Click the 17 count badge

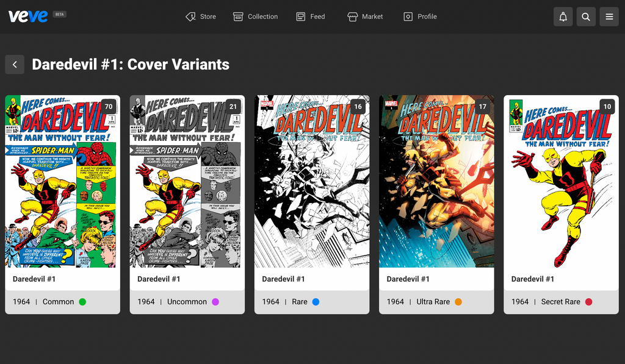[482, 107]
